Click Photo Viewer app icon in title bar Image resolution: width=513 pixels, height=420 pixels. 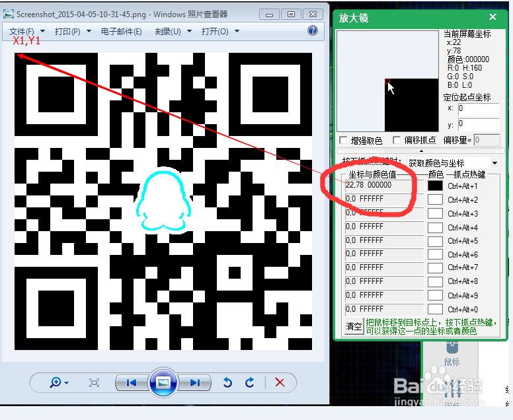pyautogui.click(x=8, y=14)
